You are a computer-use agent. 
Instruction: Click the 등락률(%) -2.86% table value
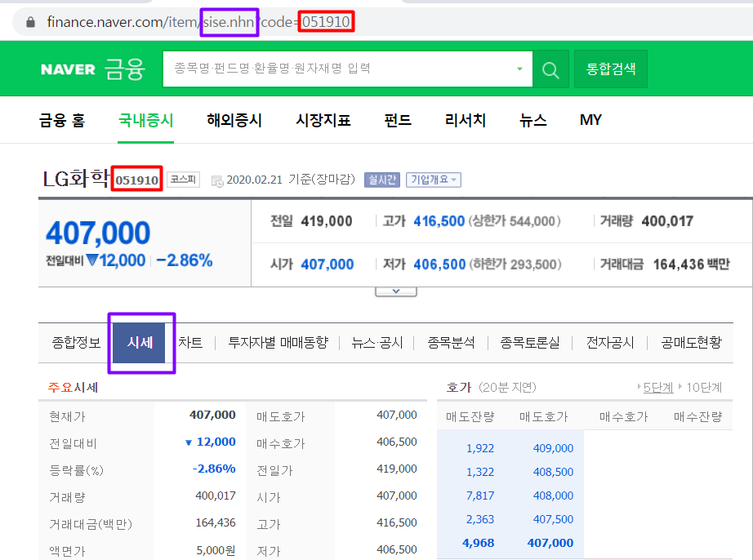pyautogui.click(x=214, y=469)
